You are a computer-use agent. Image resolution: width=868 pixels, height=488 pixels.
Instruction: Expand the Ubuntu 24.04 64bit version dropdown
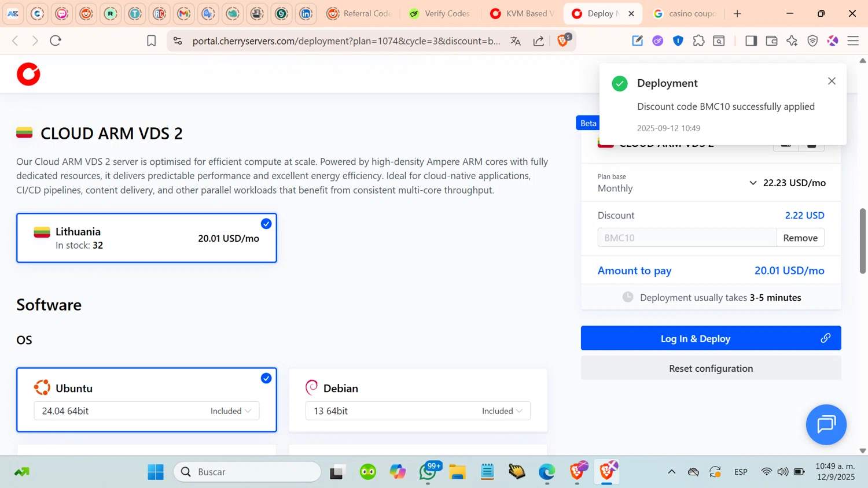pyautogui.click(x=146, y=411)
